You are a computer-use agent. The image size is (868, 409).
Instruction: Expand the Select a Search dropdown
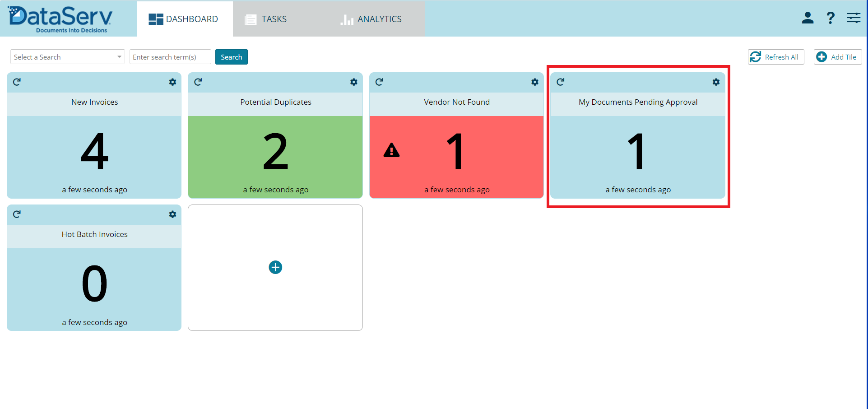pyautogui.click(x=68, y=57)
